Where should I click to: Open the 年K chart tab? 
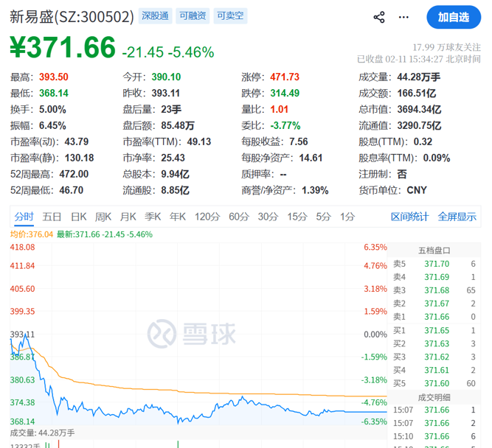click(178, 217)
